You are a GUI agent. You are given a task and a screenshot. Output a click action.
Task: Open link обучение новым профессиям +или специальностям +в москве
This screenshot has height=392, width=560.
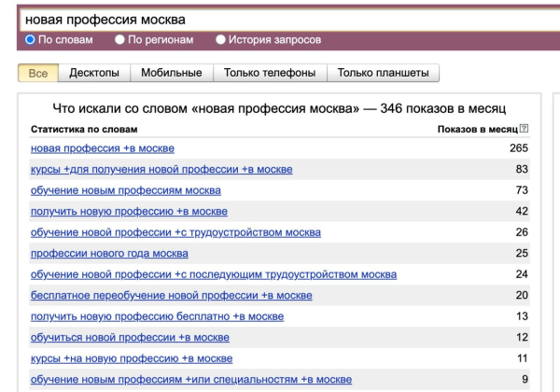pos(191,380)
